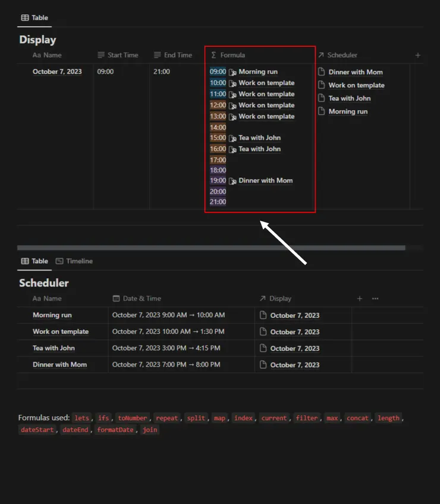Click page icon in Tea with John Display cell
This screenshot has height=504, width=440.
click(263, 348)
